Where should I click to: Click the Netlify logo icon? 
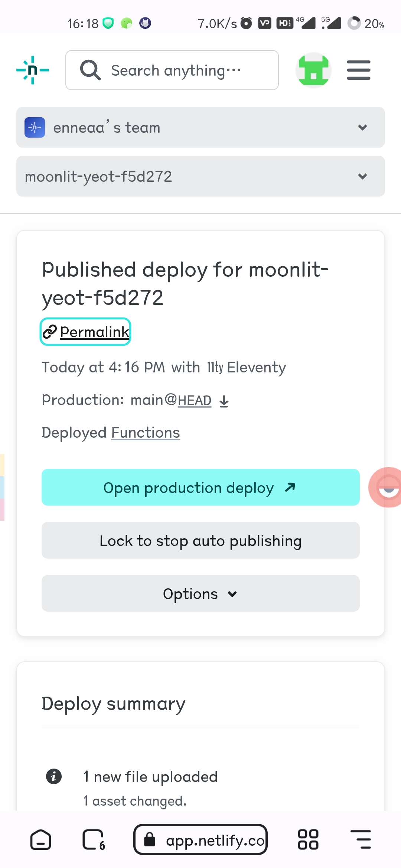coord(33,70)
